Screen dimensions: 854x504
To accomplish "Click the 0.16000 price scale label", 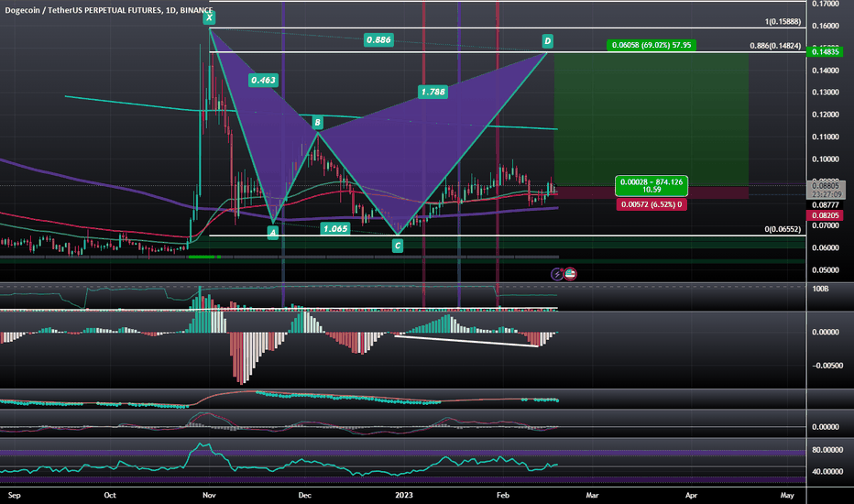I will (826, 26).
